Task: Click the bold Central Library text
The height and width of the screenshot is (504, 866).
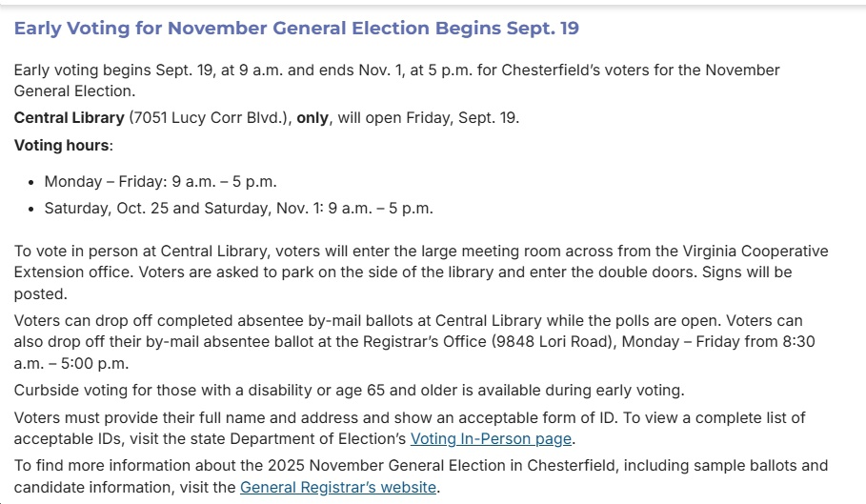Action: [x=69, y=118]
